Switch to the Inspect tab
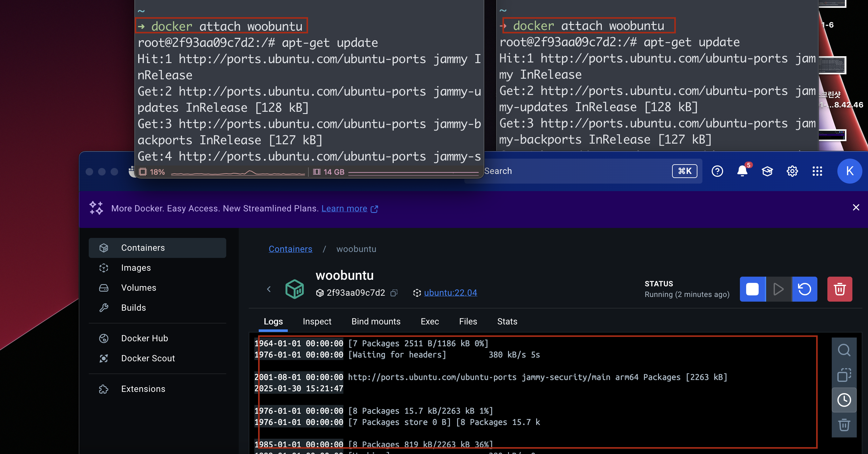The height and width of the screenshot is (454, 868). [x=317, y=322]
